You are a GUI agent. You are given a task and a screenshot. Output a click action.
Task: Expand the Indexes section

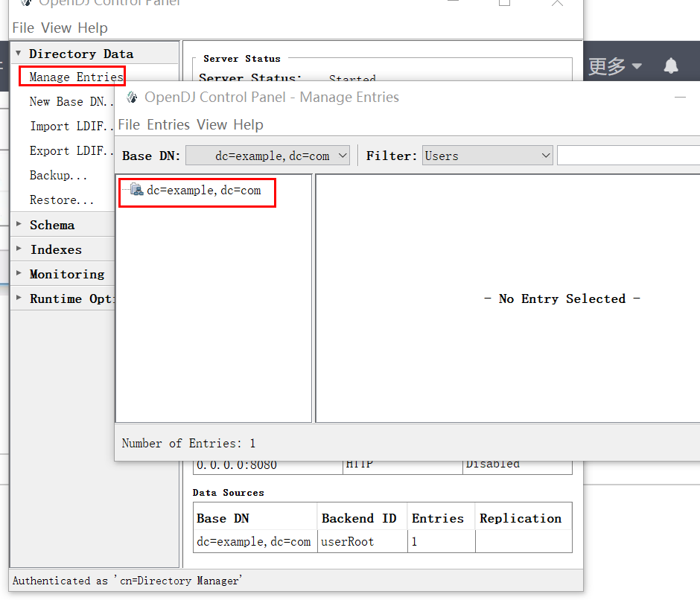click(x=19, y=249)
